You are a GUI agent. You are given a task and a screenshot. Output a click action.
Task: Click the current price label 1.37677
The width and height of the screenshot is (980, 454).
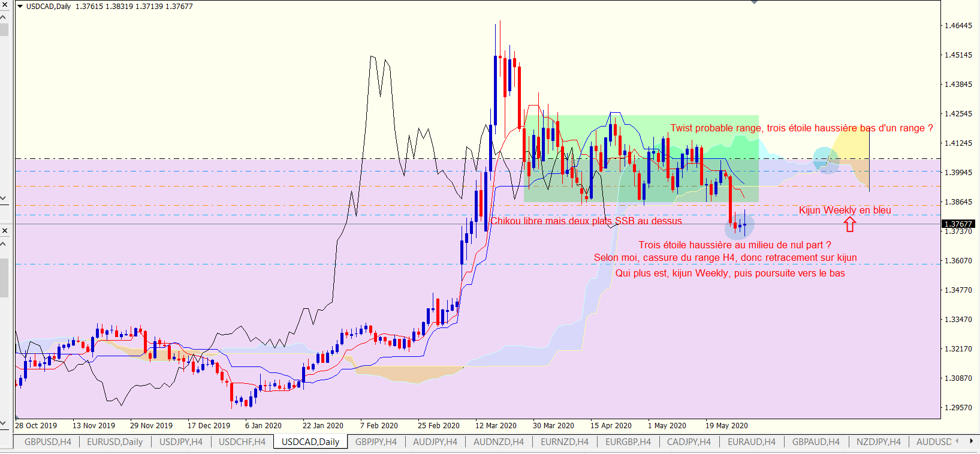[x=958, y=224]
